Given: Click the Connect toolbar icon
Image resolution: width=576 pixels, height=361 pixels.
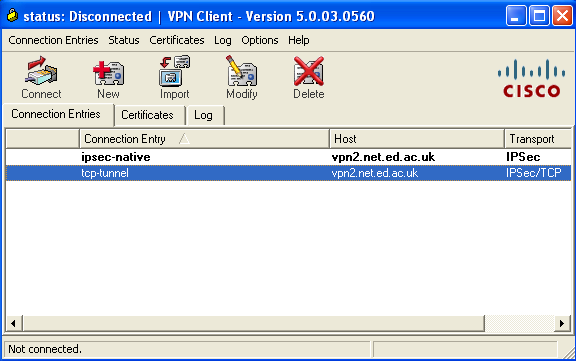Looking at the screenshot, I should 41,78.
